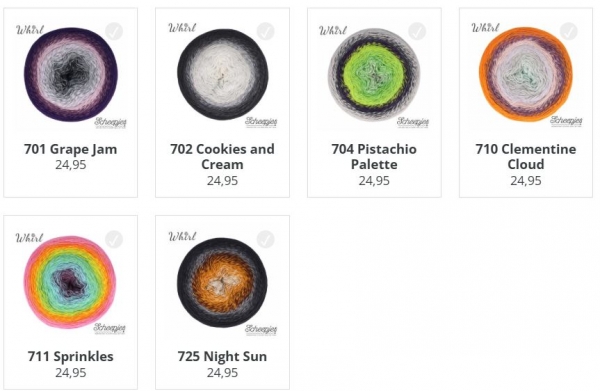Click the 704 Pistachio Palette product name
Viewport: 600px width, 391px height.
(374, 156)
